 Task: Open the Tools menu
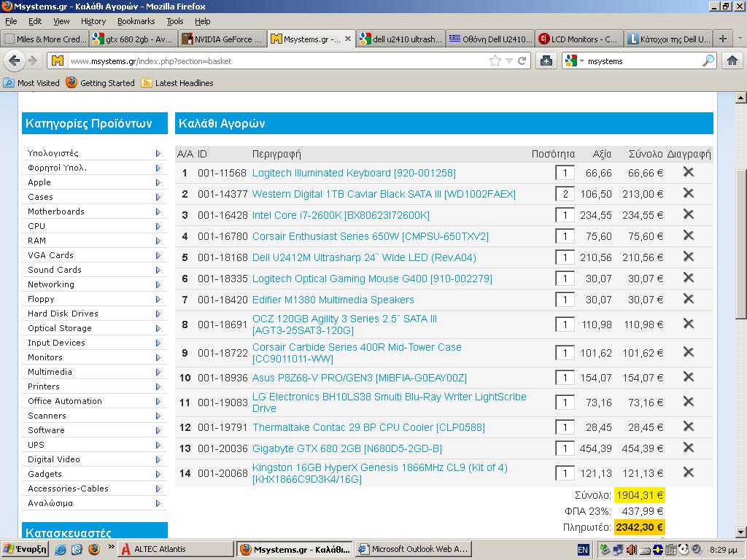point(175,21)
